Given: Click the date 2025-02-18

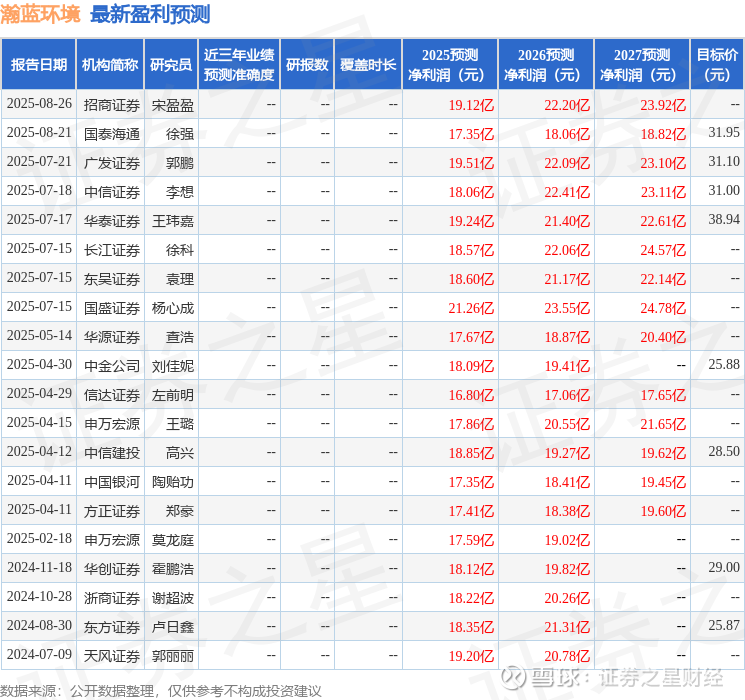Looking at the screenshot, I should click(39, 538).
